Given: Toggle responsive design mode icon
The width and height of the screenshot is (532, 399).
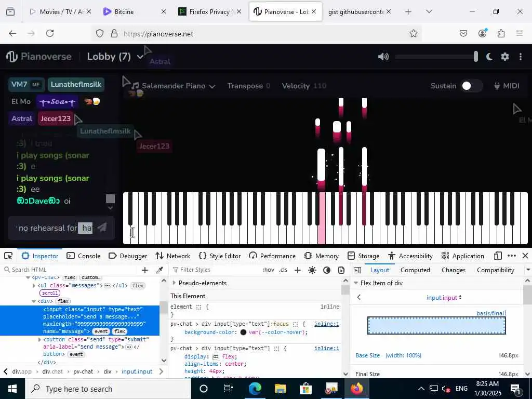Looking at the screenshot, I should pyautogui.click(x=498, y=256).
